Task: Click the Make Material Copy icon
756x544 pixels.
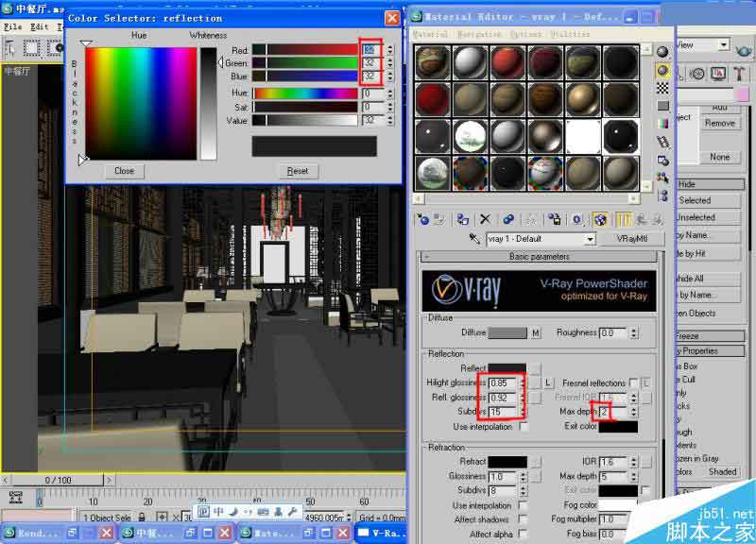Action: (507, 221)
